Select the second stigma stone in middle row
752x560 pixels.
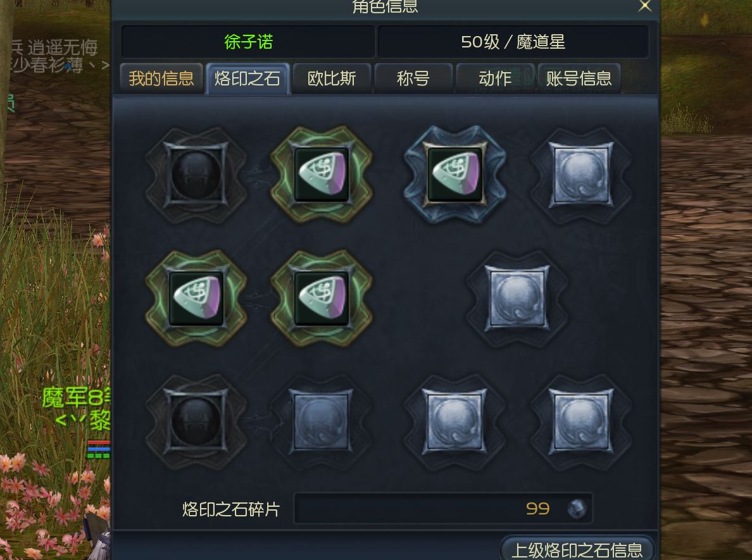pos(322,299)
